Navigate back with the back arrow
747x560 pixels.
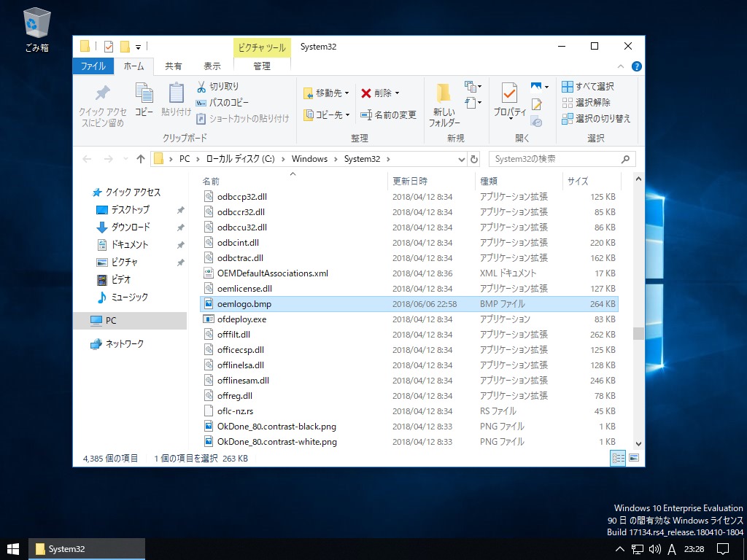point(87,158)
